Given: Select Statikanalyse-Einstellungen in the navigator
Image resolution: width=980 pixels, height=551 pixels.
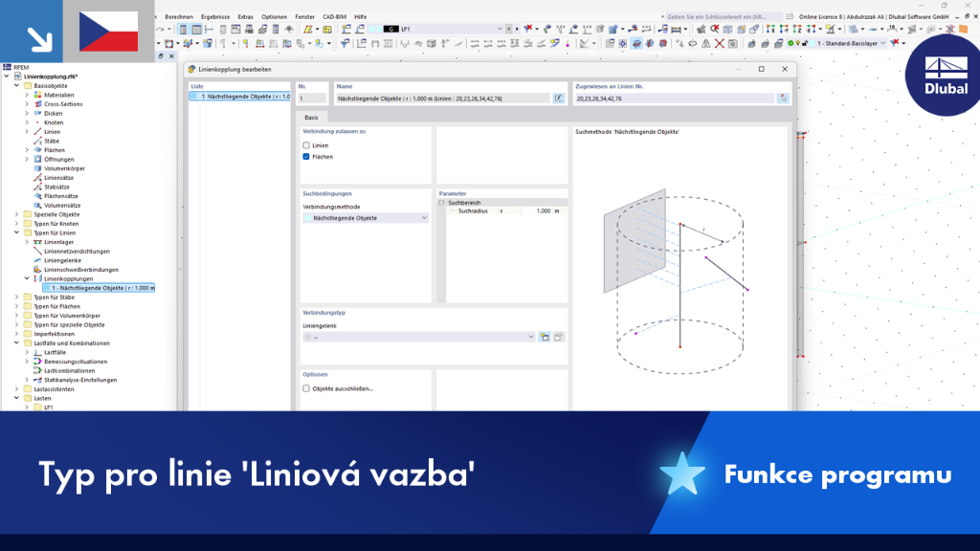Looking at the screenshot, I should tap(80, 380).
